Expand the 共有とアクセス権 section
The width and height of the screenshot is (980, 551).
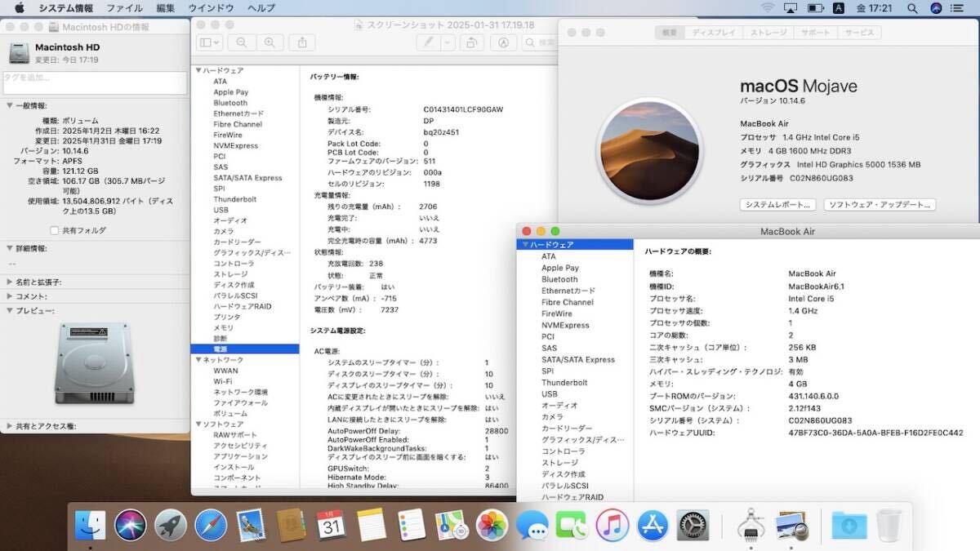pos(9,426)
